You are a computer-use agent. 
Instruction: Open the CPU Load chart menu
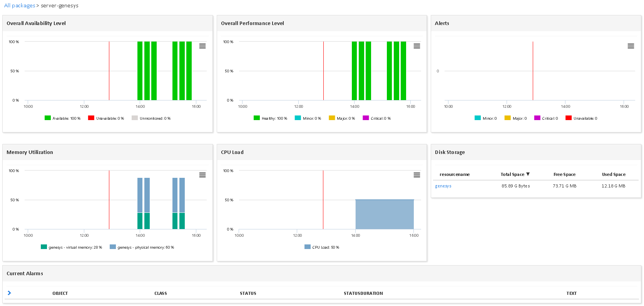[417, 175]
